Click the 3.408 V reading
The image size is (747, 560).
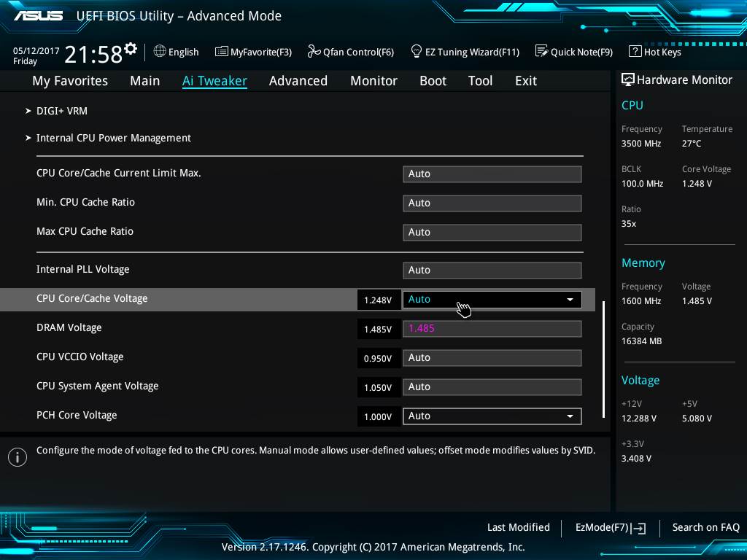coord(636,459)
